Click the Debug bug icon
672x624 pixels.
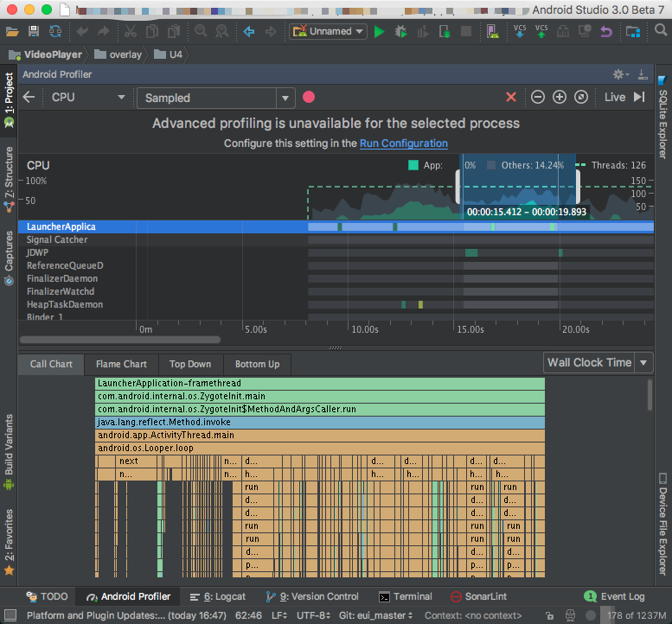click(x=400, y=31)
